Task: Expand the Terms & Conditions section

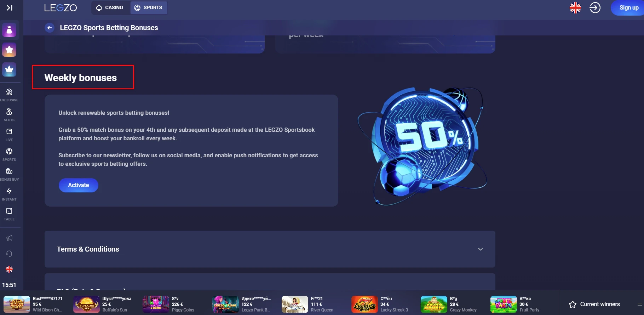Action: pos(270,249)
